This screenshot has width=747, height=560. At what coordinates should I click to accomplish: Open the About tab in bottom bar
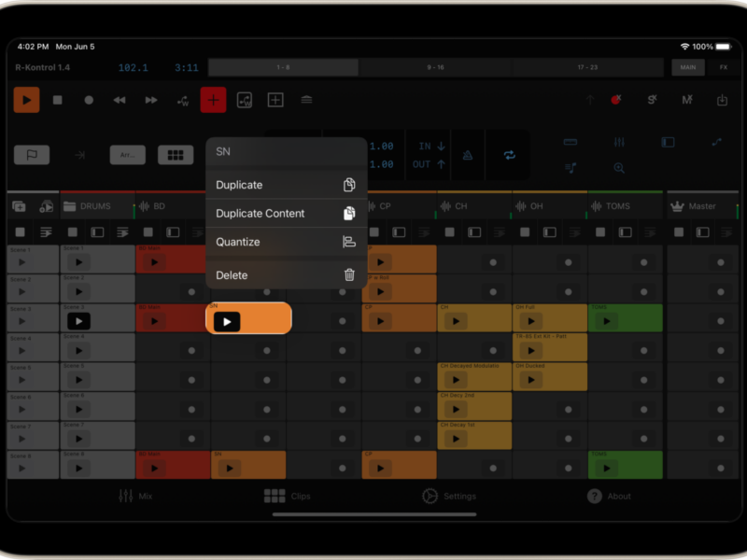609,497
